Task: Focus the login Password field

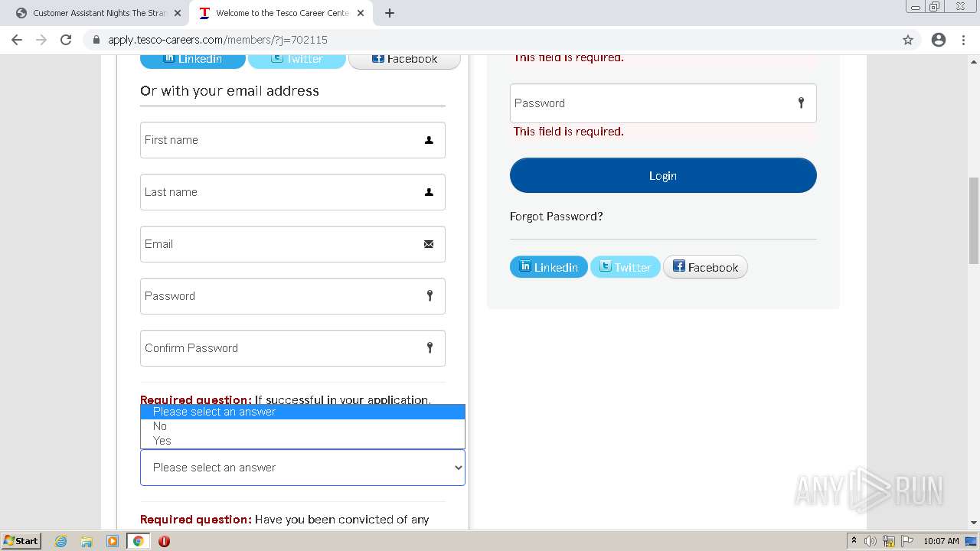Action: [x=663, y=103]
